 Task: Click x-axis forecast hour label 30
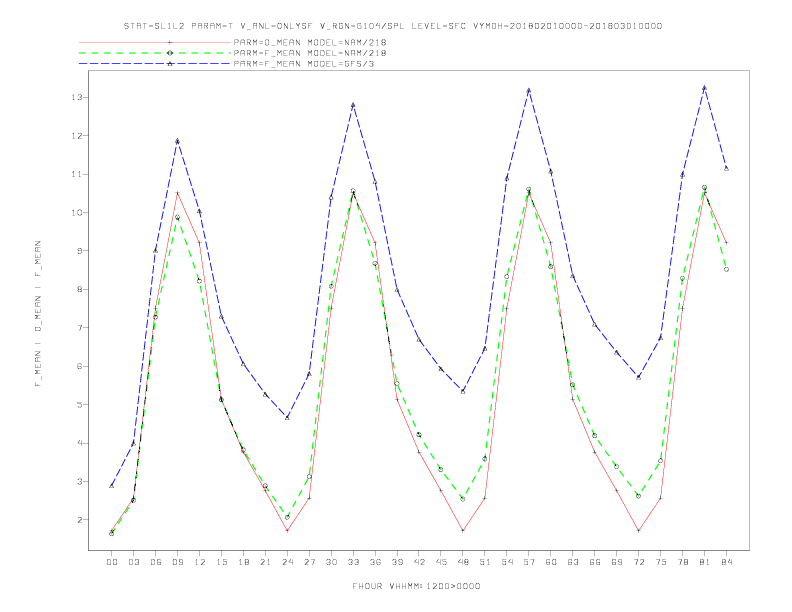pos(331,562)
